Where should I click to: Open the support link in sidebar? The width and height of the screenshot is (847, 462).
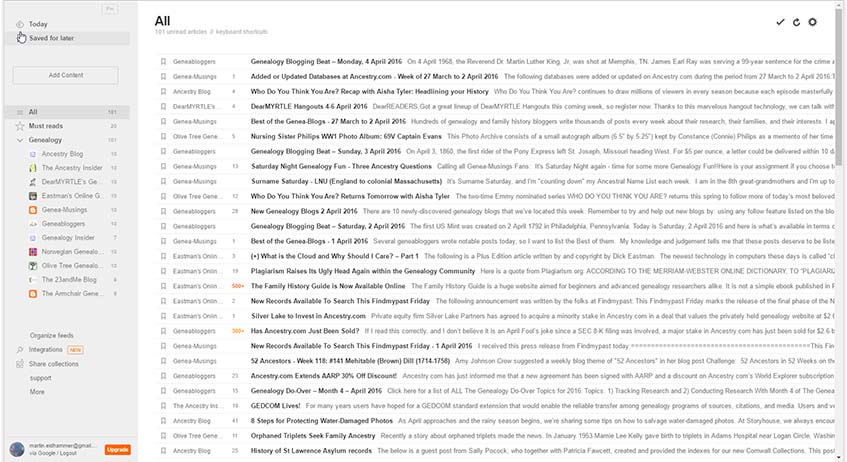tap(41, 378)
